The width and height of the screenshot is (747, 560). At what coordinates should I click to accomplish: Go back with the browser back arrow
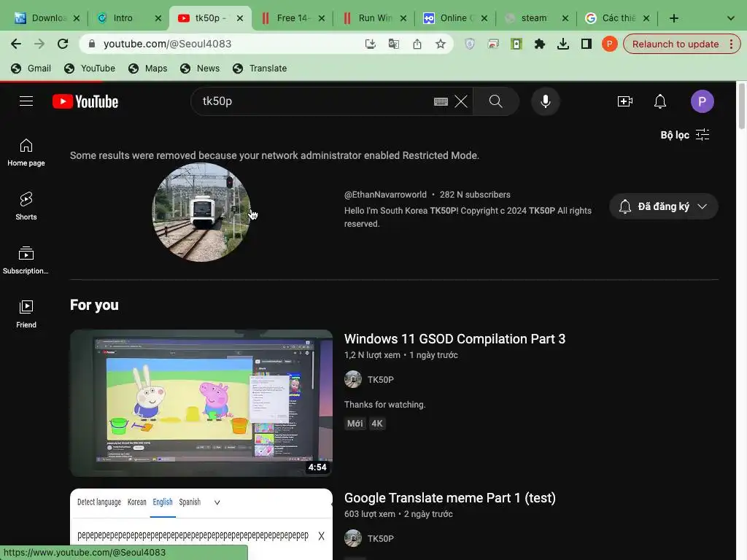(x=16, y=44)
